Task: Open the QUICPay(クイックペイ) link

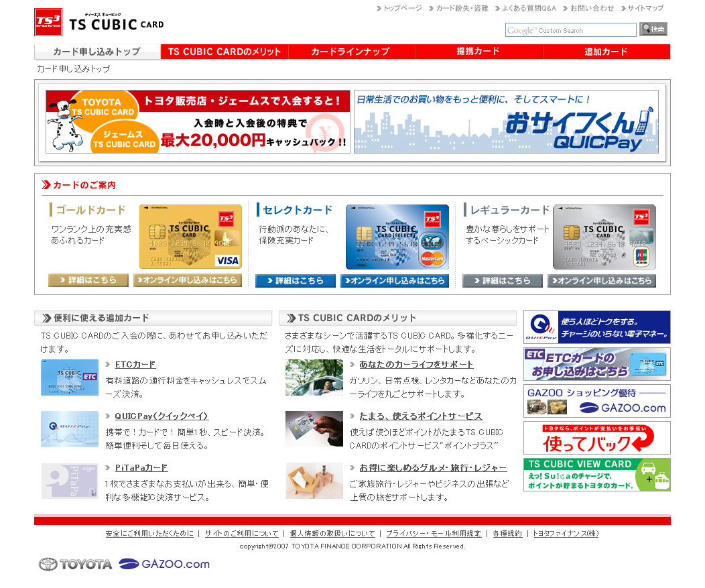Action: [162, 416]
